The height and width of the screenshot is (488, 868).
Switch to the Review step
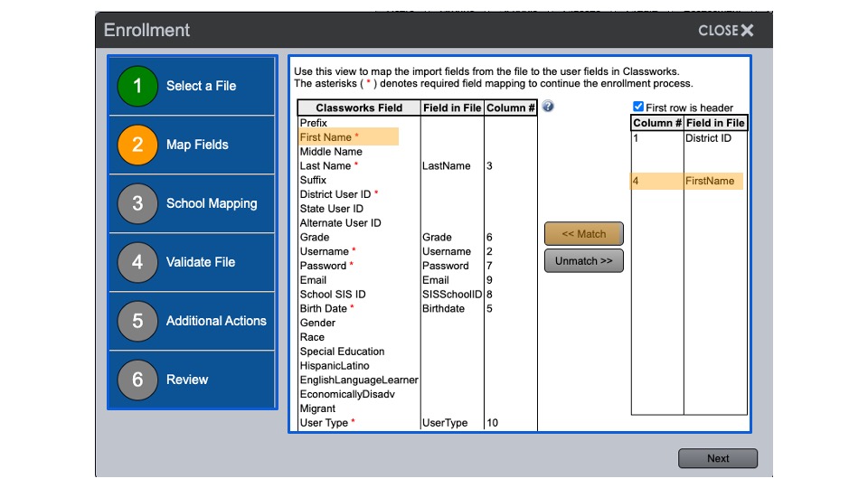coord(192,379)
